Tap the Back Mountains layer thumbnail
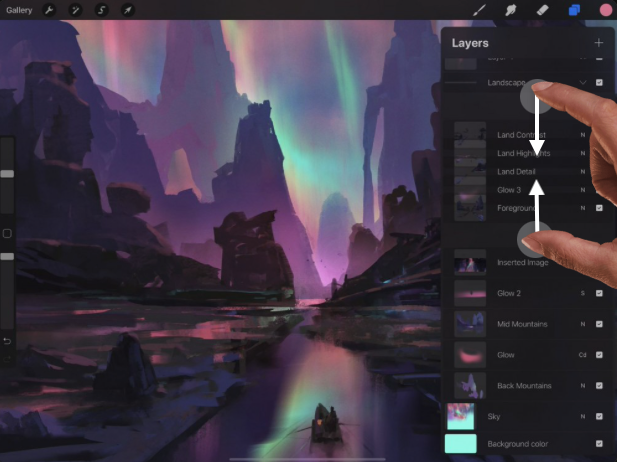 pyautogui.click(x=470, y=385)
